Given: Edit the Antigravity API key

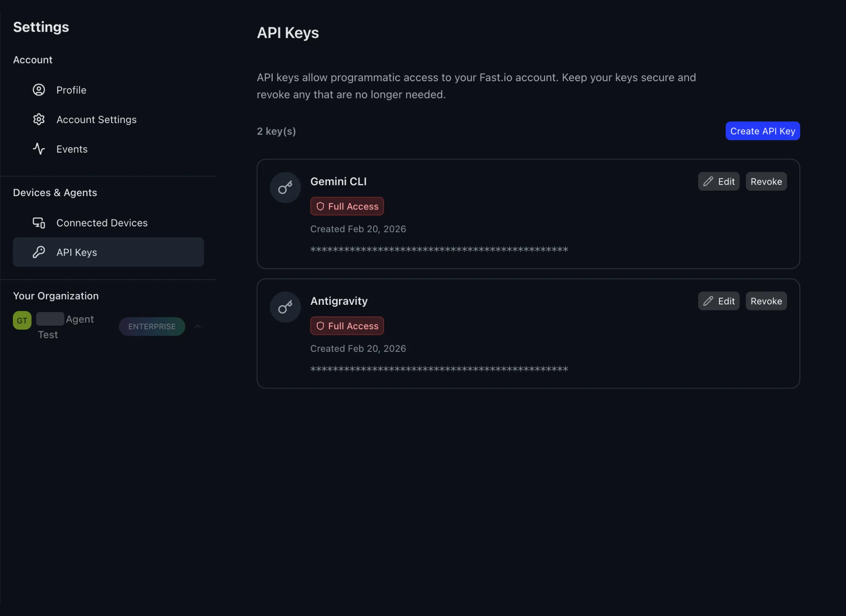Looking at the screenshot, I should point(719,301).
